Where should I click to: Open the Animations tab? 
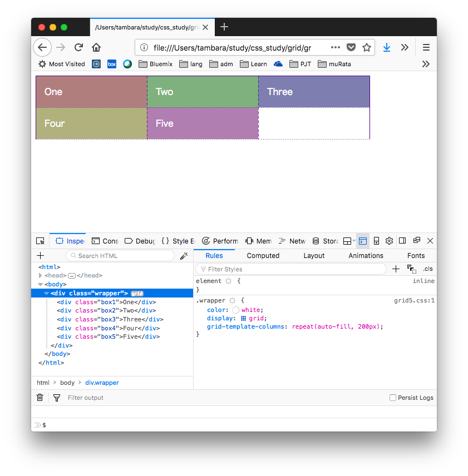[366, 256]
